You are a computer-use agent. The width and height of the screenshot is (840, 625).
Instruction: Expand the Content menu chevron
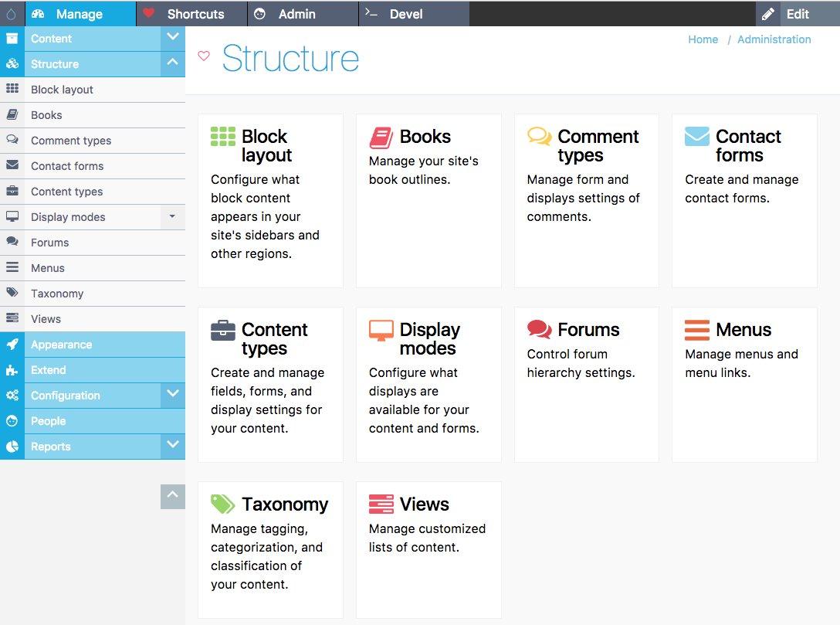point(173,36)
